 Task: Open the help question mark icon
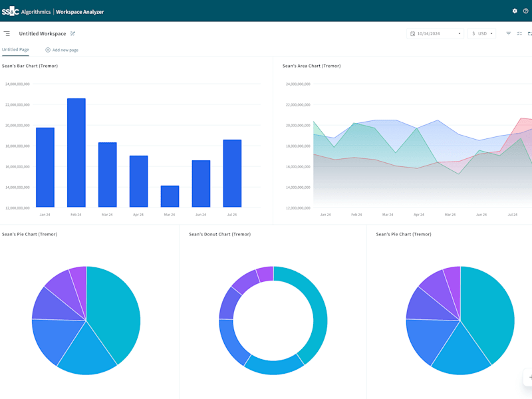click(x=525, y=11)
